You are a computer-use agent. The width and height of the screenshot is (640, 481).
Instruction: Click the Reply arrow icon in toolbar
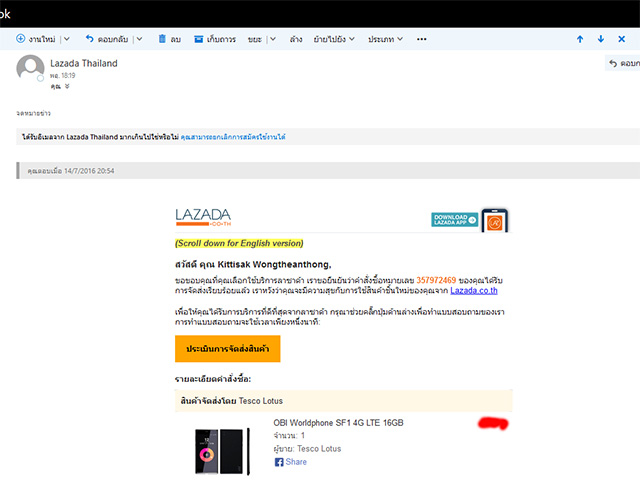[x=89, y=39]
